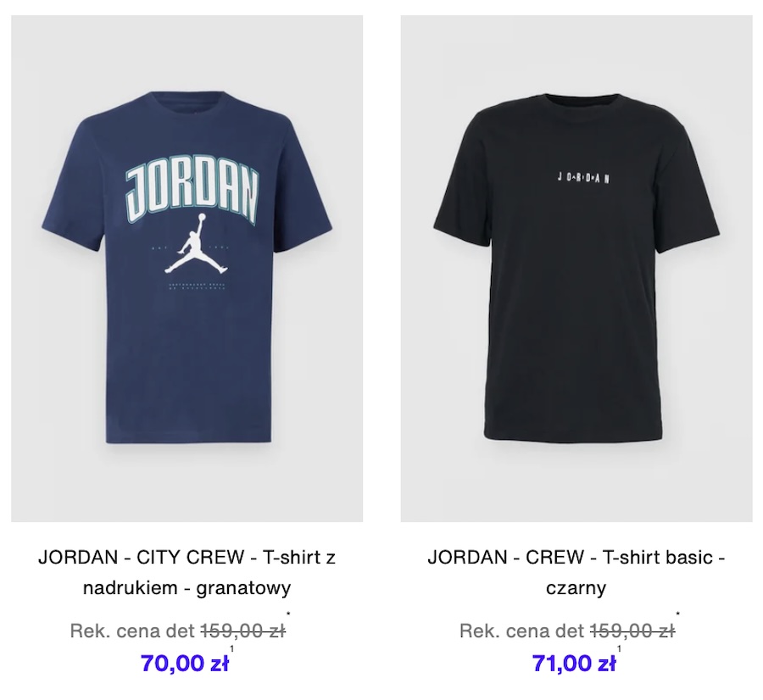
Task: Click the word 'granatowy' in navy shirt title
Action: 243,589
